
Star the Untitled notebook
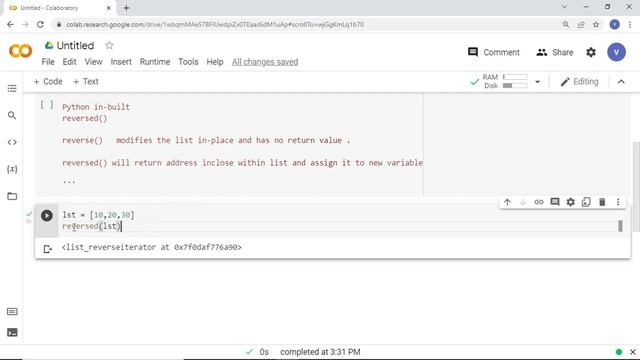pyautogui.click(x=109, y=45)
